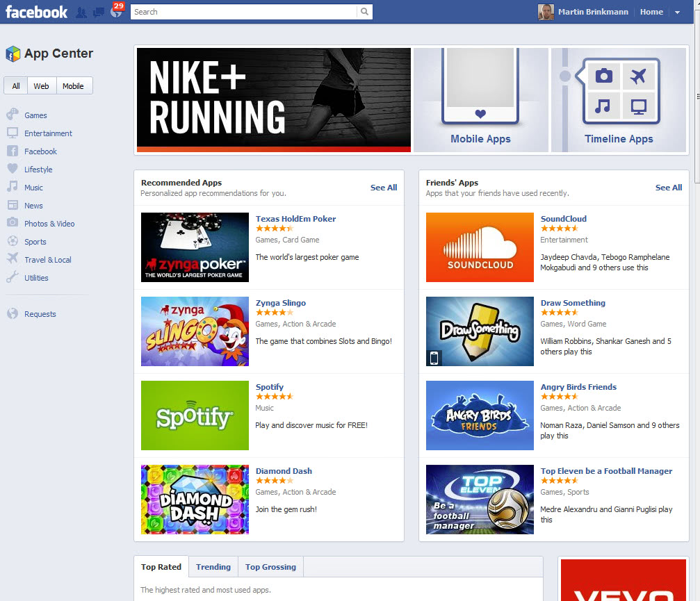700x601 pixels.
Task: Click the Home link in header
Action: click(651, 12)
